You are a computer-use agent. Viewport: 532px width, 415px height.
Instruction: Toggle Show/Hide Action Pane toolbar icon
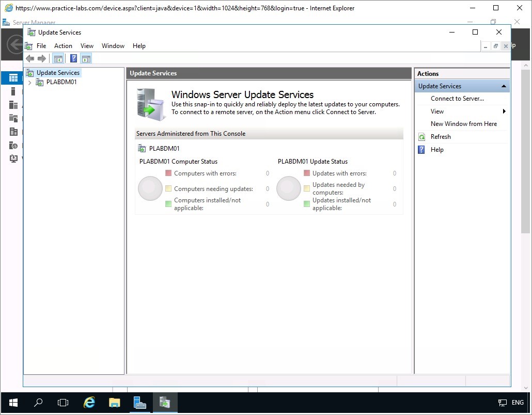pos(86,58)
